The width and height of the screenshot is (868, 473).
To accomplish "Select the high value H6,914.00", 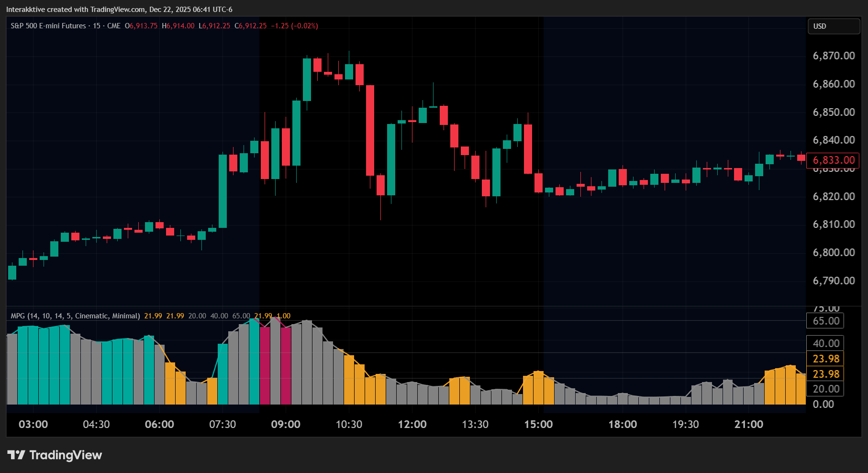I will click(x=178, y=26).
